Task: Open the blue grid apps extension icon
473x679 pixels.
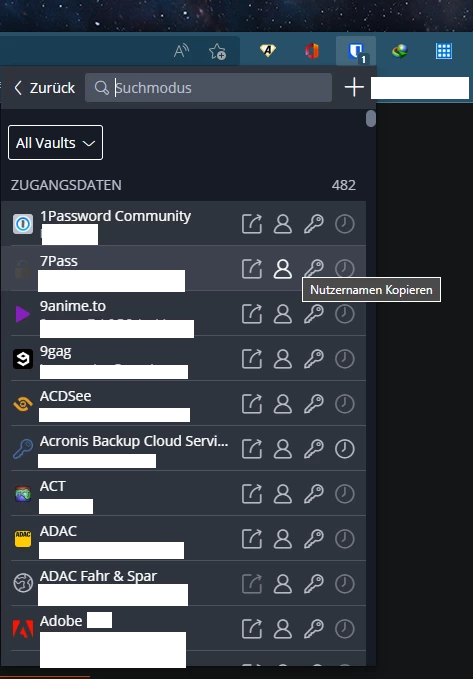Action: (444, 52)
